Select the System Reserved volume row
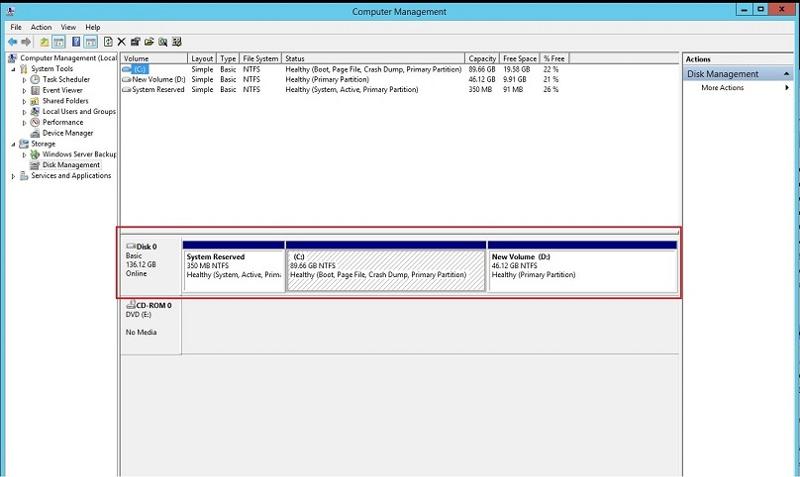Viewport: 800px width, 477px height. (158, 90)
